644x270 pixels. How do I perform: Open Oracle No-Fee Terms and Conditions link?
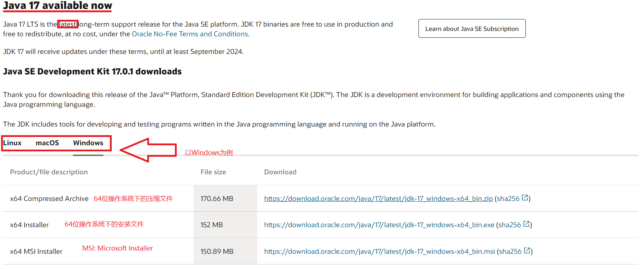(190, 34)
